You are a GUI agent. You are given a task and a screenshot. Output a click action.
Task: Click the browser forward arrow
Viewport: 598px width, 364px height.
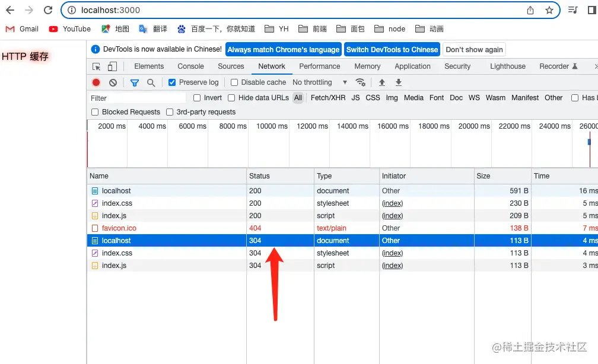tap(29, 10)
